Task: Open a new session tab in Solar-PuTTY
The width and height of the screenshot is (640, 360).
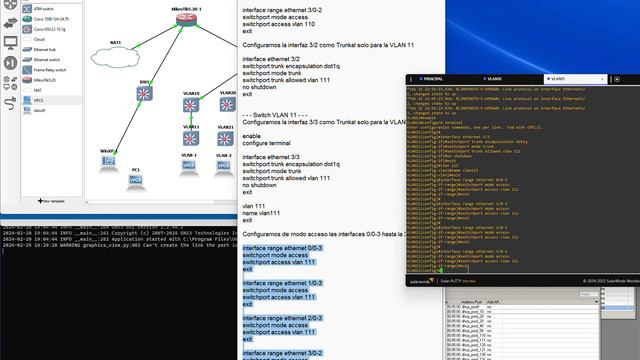Action: pos(617,79)
